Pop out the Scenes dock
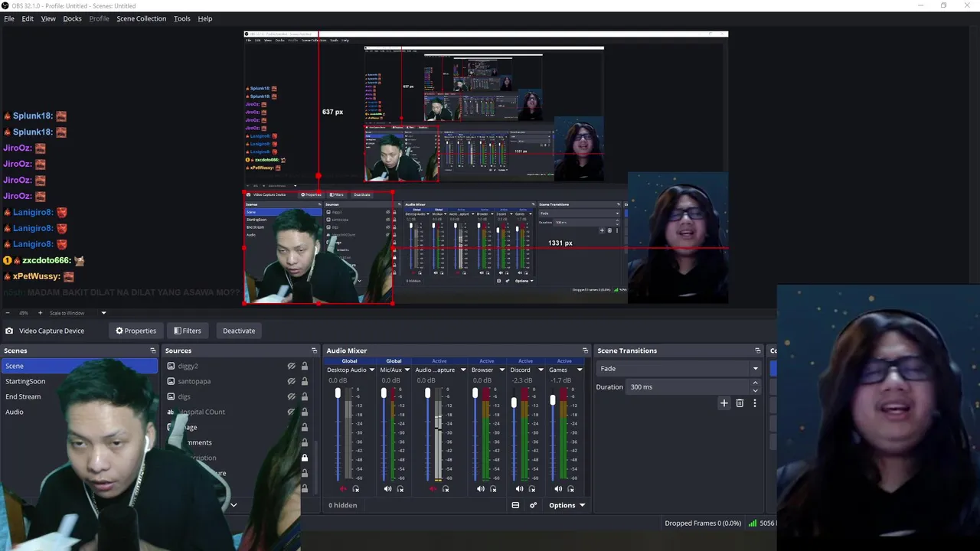The width and height of the screenshot is (980, 551). (x=152, y=350)
